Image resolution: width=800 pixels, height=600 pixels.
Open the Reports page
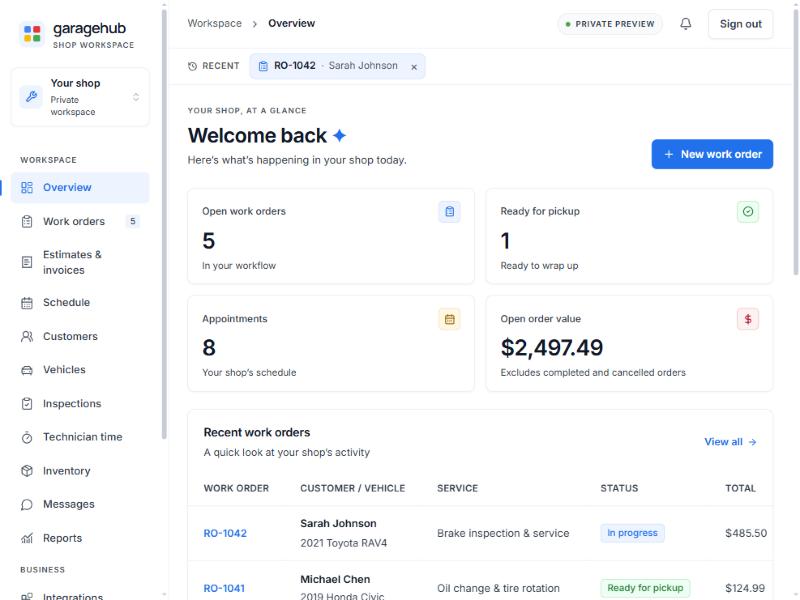pos(80,538)
